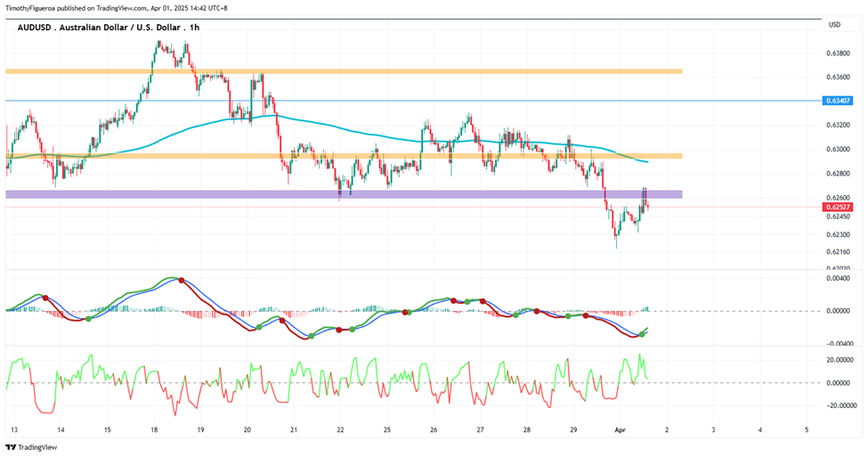Image resolution: width=868 pixels, height=457 pixels.
Task: Open the AUDUSD Australian Dollar symbol title
Action: (99, 27)
